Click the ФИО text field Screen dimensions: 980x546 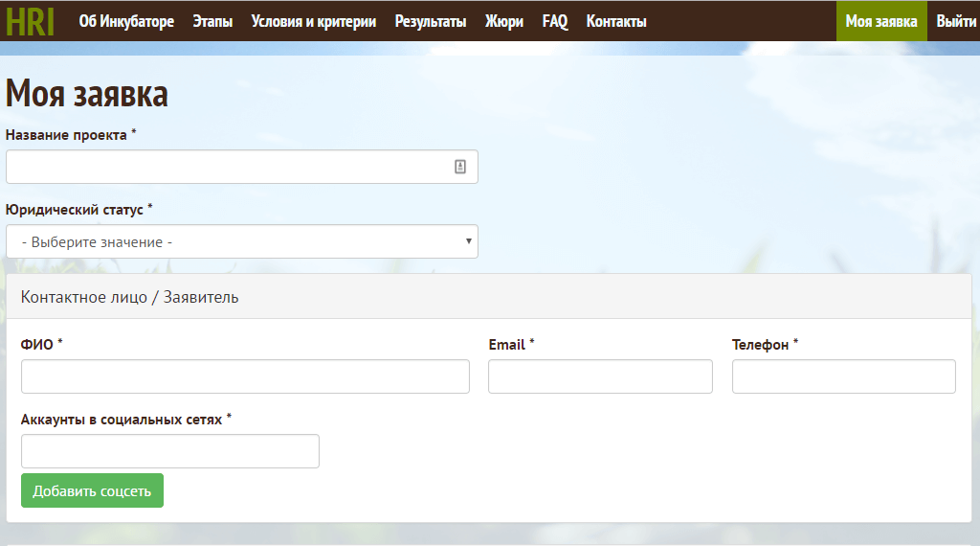point(245,376)
